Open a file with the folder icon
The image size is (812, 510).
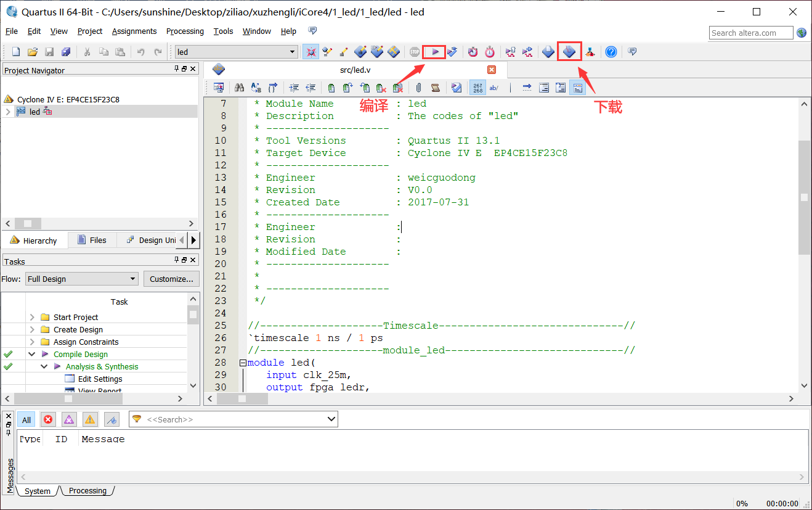pyautogui.click(x=33, y=52)
